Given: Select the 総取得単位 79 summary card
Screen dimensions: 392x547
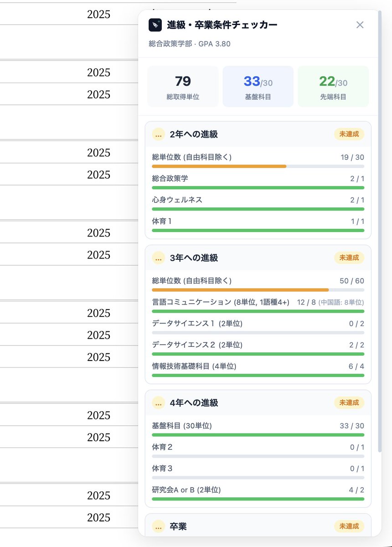Looking at the screenshot, I should (x=183, y=87).
